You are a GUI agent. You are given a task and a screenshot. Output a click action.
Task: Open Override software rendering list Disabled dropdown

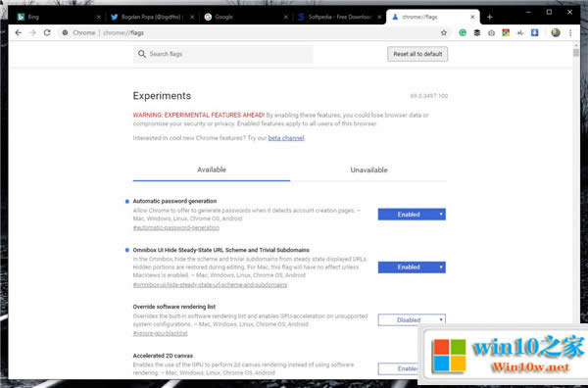coord(412,319)
